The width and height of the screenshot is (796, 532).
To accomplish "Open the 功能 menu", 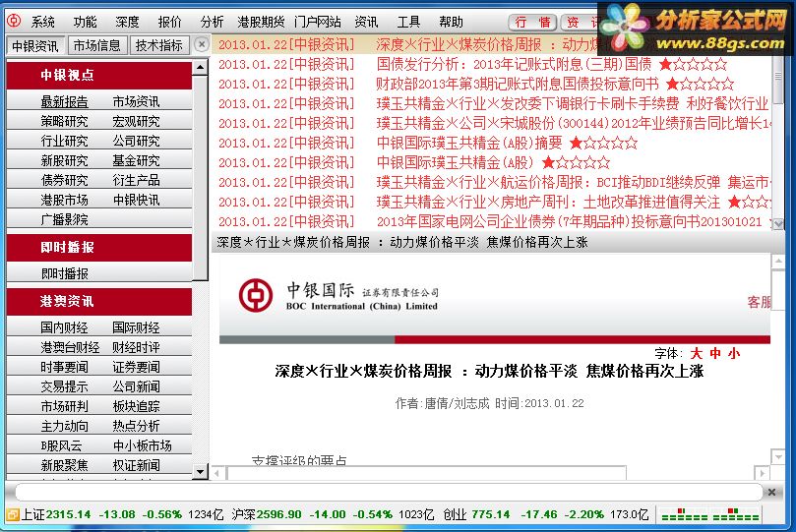I will click(x=85, y=22).
